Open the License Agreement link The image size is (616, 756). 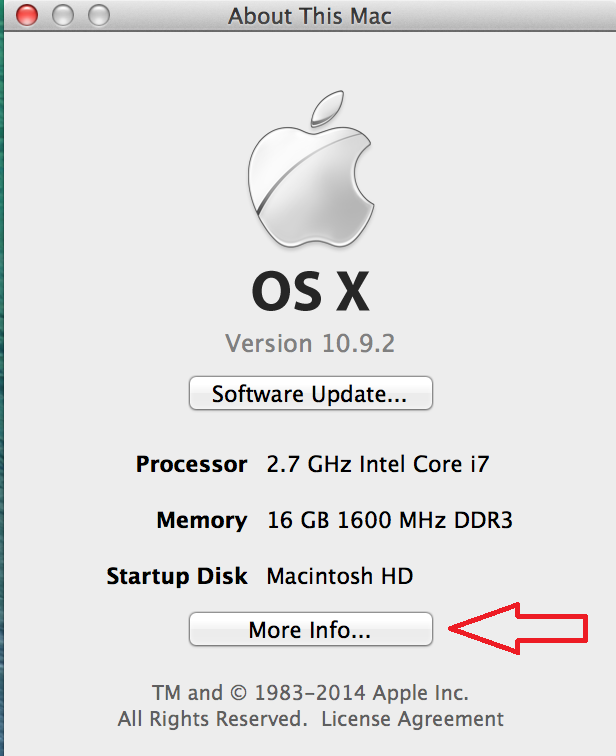click(x=413, y=719)
